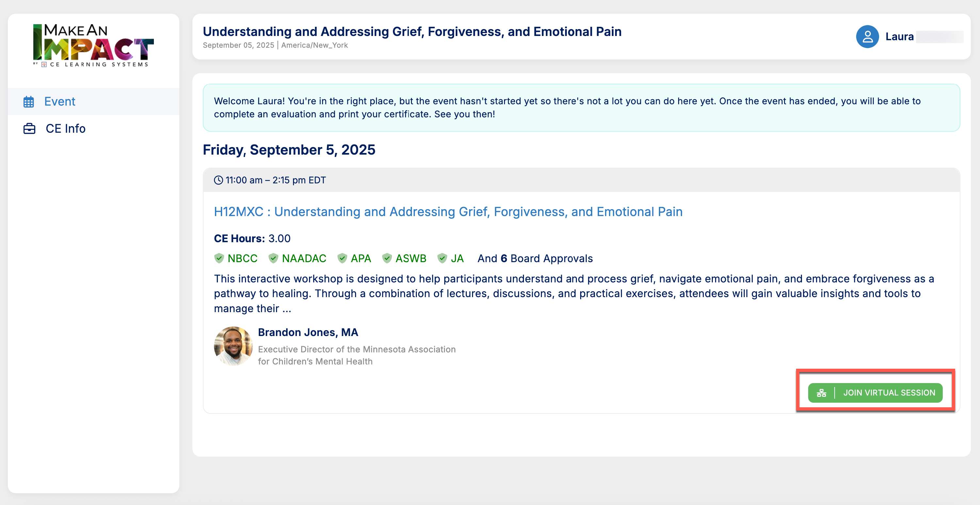Viewport: 980px width, 505px height.
Task: Click the network icon on Join button
Action: click(821, 393)
